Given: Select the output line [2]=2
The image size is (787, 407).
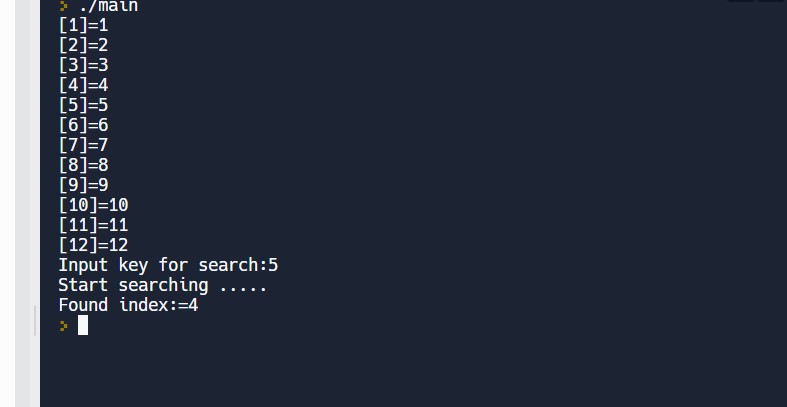Looking at the screenshot, I should [83, 45].
